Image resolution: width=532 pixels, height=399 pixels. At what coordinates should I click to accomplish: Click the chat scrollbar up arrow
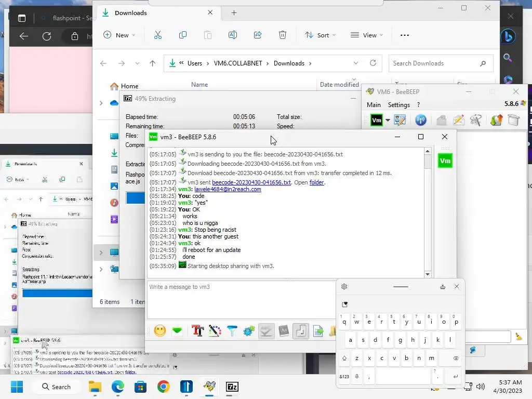point(428,151)
